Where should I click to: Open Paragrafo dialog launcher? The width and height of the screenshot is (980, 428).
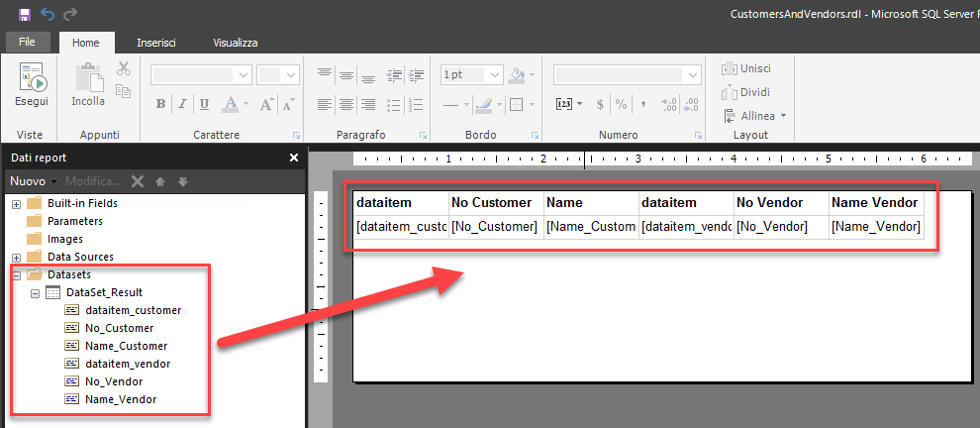pyautogui.click(x=423, y=135)
